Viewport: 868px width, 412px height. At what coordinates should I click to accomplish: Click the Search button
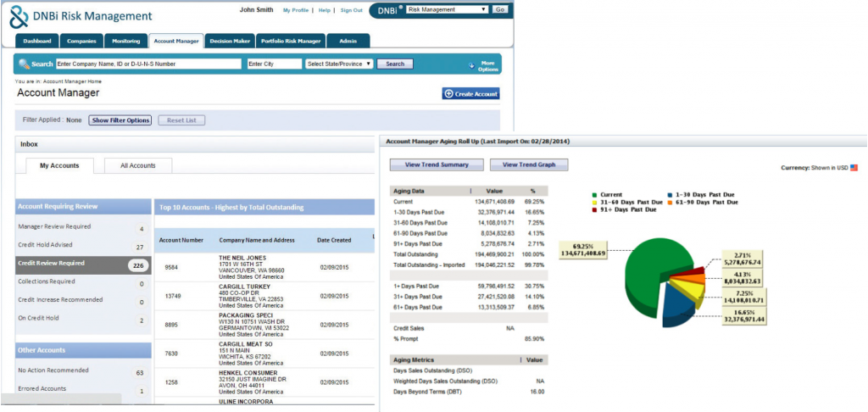[x=395, y=64]
